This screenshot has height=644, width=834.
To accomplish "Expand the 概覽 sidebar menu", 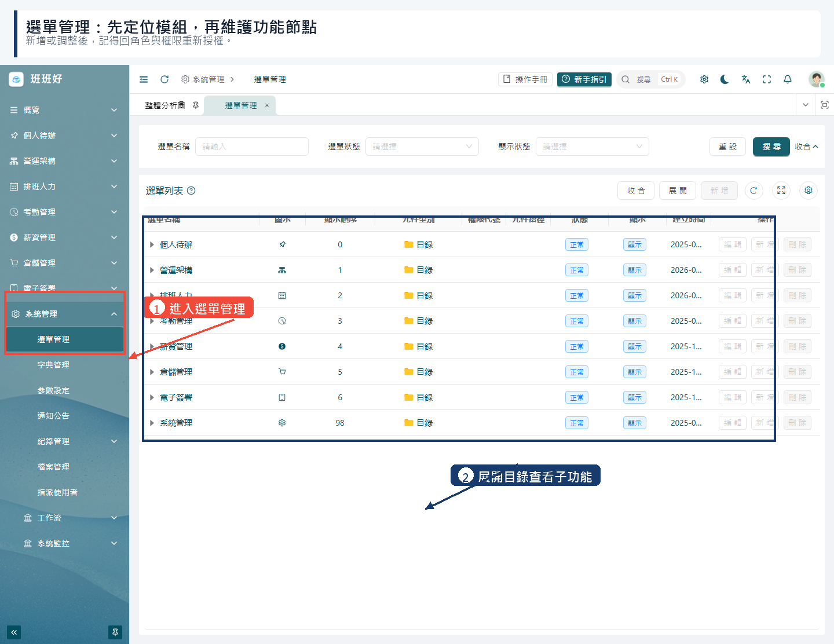I will pyautogui.click(x=64, y=110).
